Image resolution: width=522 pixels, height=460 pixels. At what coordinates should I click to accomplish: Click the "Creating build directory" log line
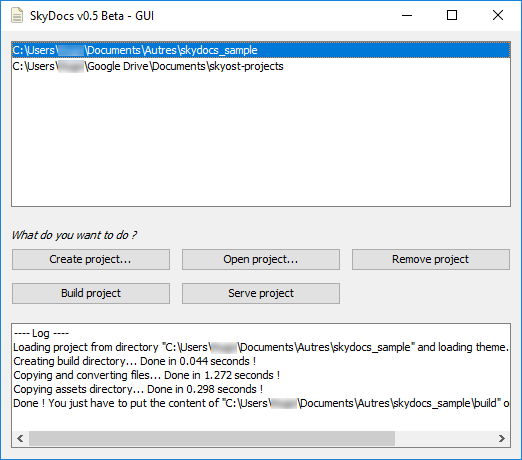pyautogui.click(x=134, y=361)
